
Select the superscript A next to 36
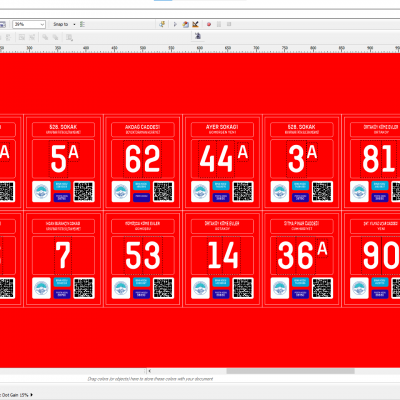(x=322, y=248)
